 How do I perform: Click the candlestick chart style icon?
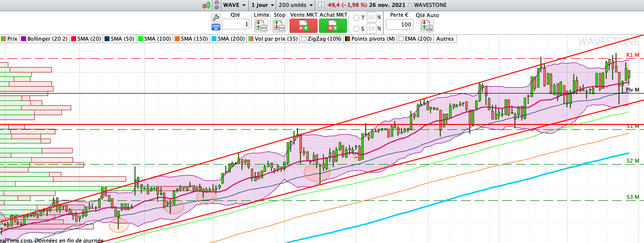pyautogui.click(x=206, y=5)
